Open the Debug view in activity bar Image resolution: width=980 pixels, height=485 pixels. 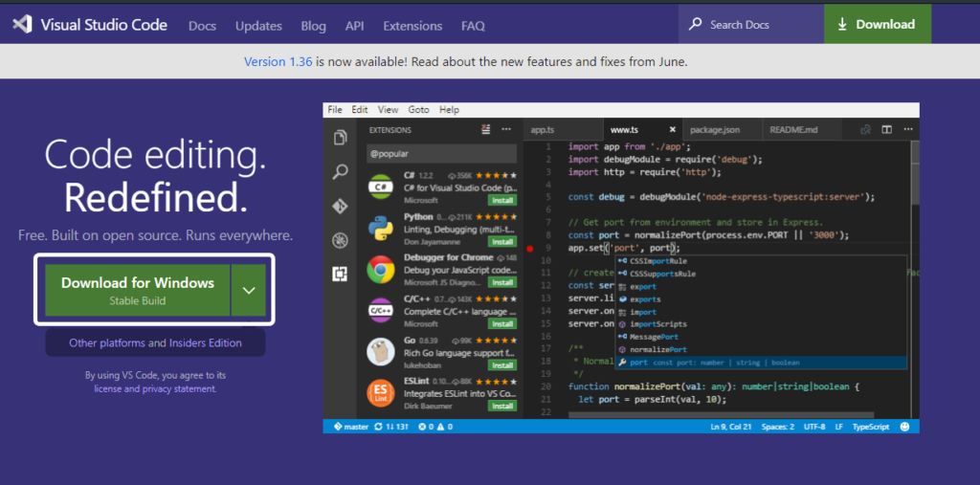pos(340,240)
